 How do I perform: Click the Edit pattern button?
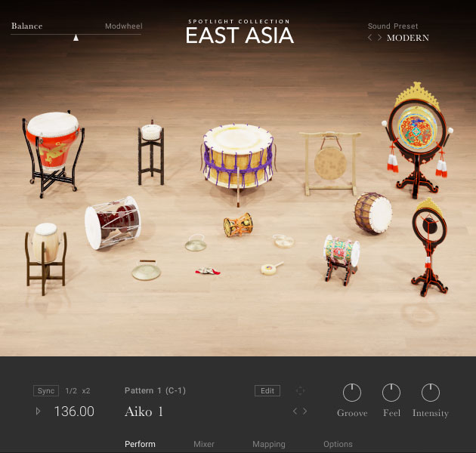(x=267, y=391)
